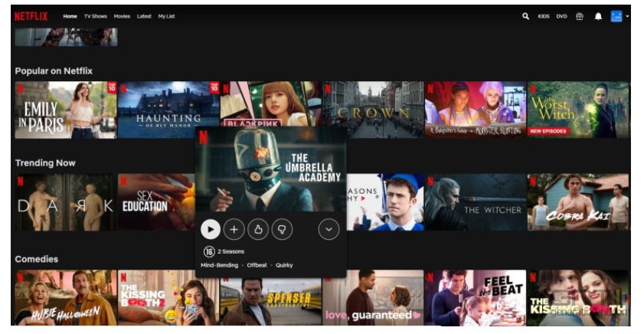Click the 2 Seasons label
The width and height of the screenshot is (644, 334).
click(230, 251)
